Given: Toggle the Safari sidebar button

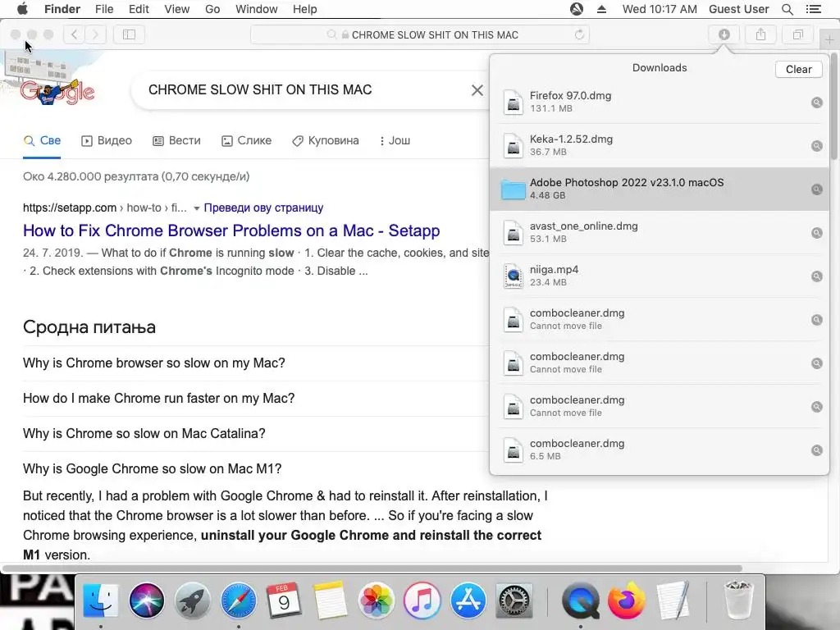Looking at the screenshot, I should tap(129, 34).
